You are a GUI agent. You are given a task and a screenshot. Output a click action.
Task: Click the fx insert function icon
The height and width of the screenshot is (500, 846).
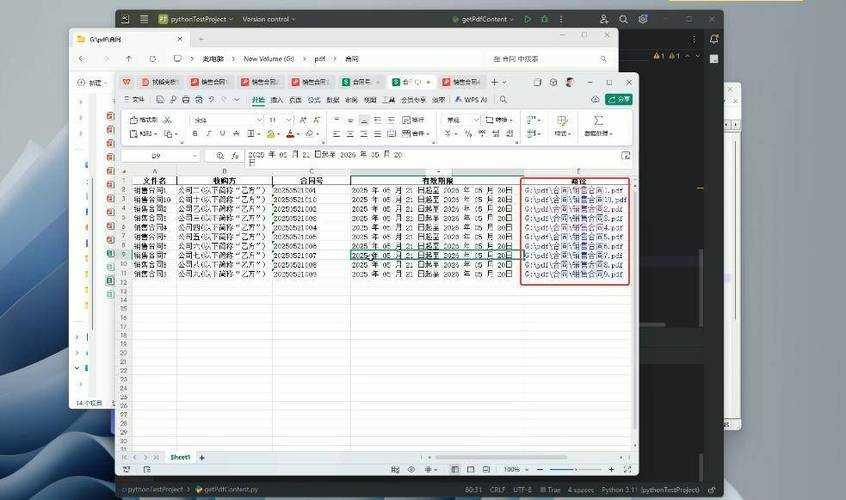click(x=235, y=156)
